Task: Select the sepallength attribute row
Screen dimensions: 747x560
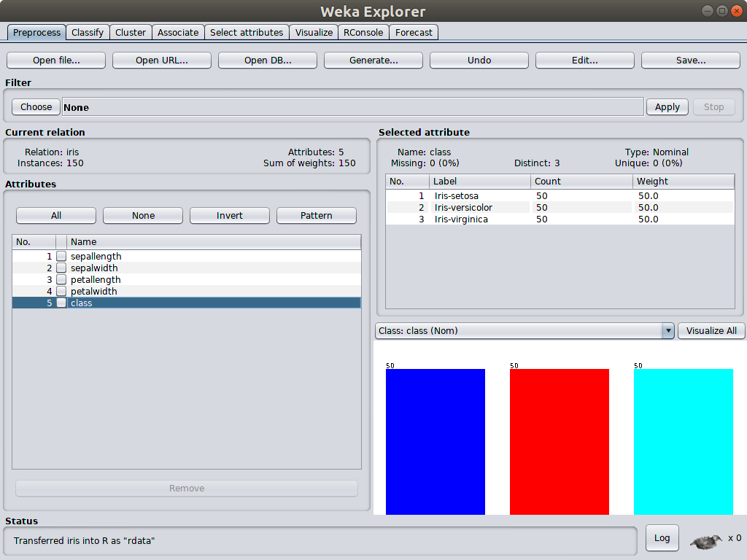Action: pos(187,256)
